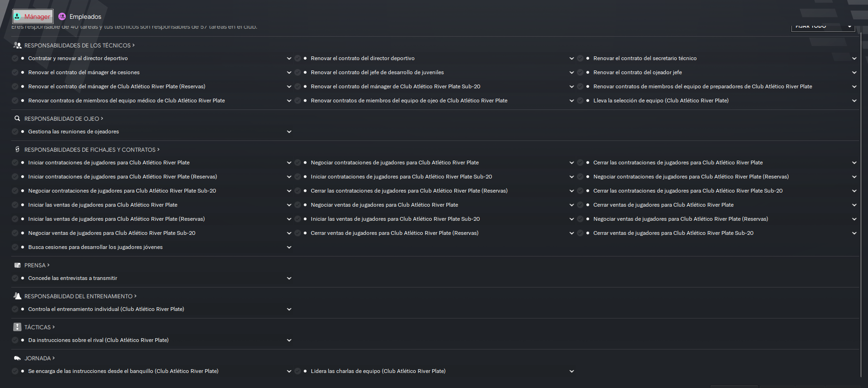Viewport: 868px width, 388px height.
Task: Click the Empleados tab icon
Action: tap(62, 16)
